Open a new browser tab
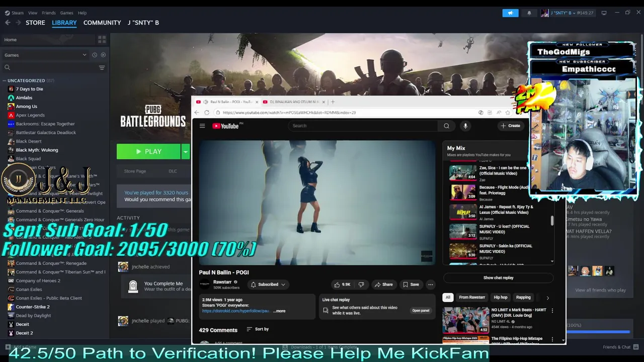The height and width of the screenshot is (362, 644). click(333, 102)
